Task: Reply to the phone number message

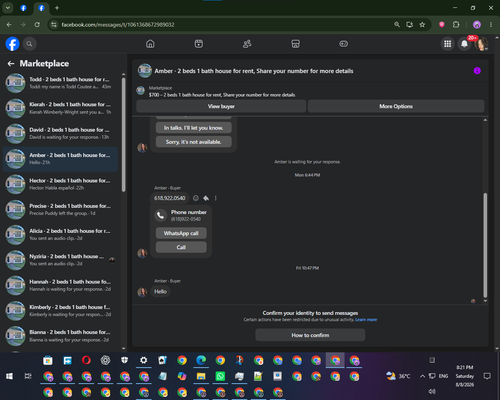Action: (x=206, y=198)
